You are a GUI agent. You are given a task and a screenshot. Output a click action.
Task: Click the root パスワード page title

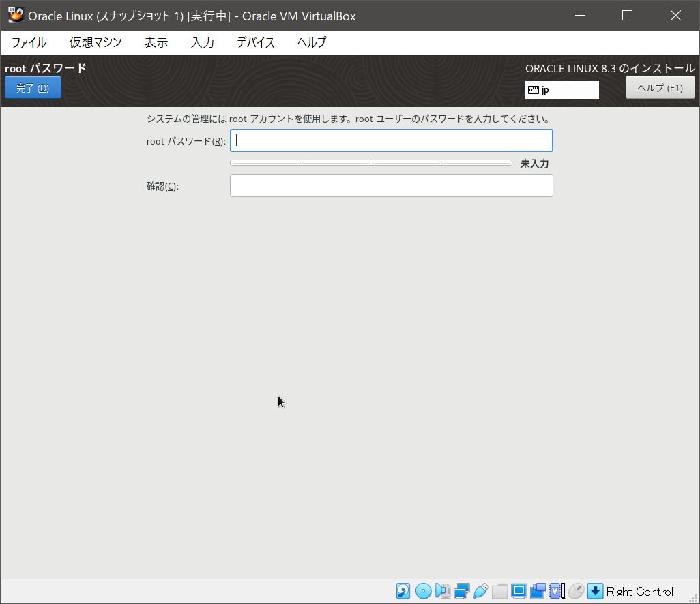46,68
